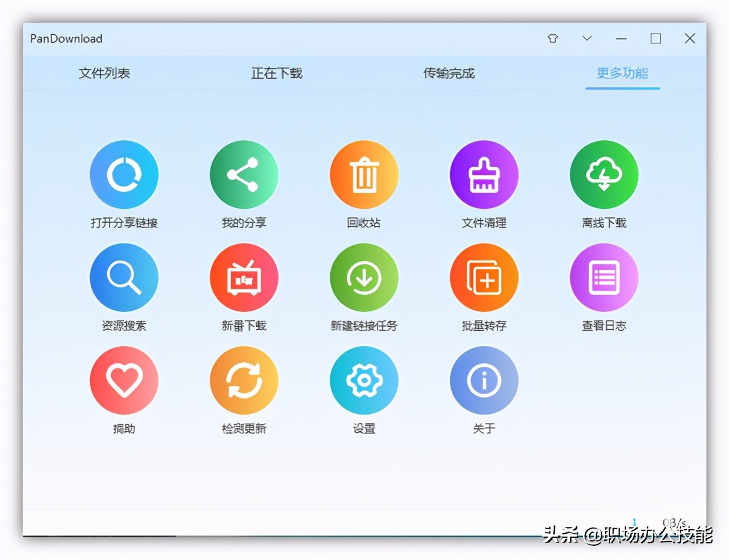729x560 pixels.
Task: Open the 回收站 recycle bin
Action: [x=364, y=175]
